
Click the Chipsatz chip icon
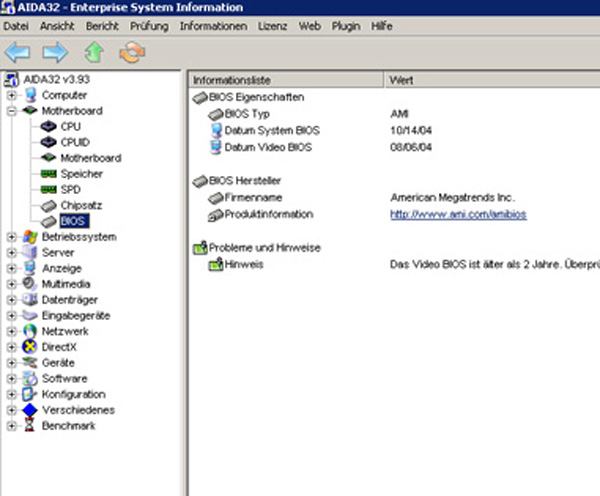pyautogui.click(x=49, y=206)
